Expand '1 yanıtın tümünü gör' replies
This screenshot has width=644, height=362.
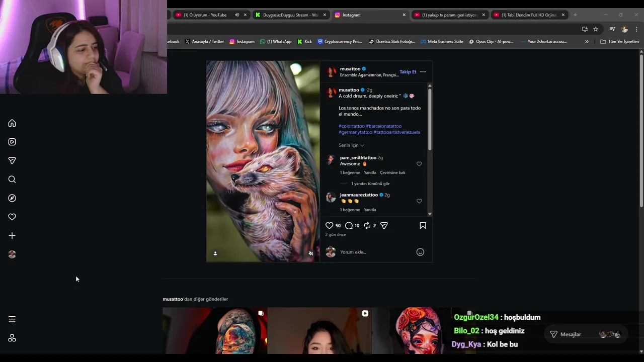(370, 184)
